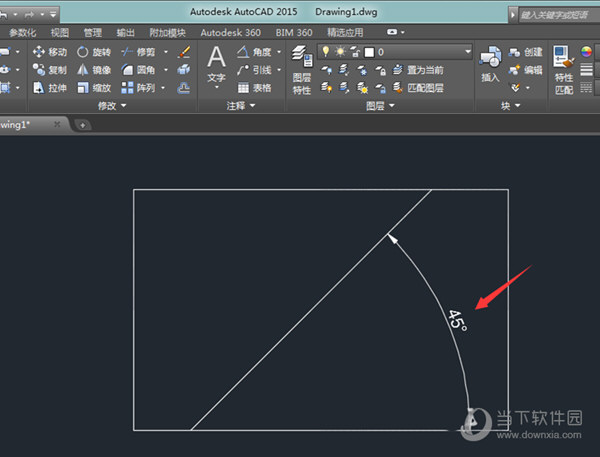This screenshot has width=600, height=457.
Task: Click the object color wheel swatch
Action: tap(586, 51)
